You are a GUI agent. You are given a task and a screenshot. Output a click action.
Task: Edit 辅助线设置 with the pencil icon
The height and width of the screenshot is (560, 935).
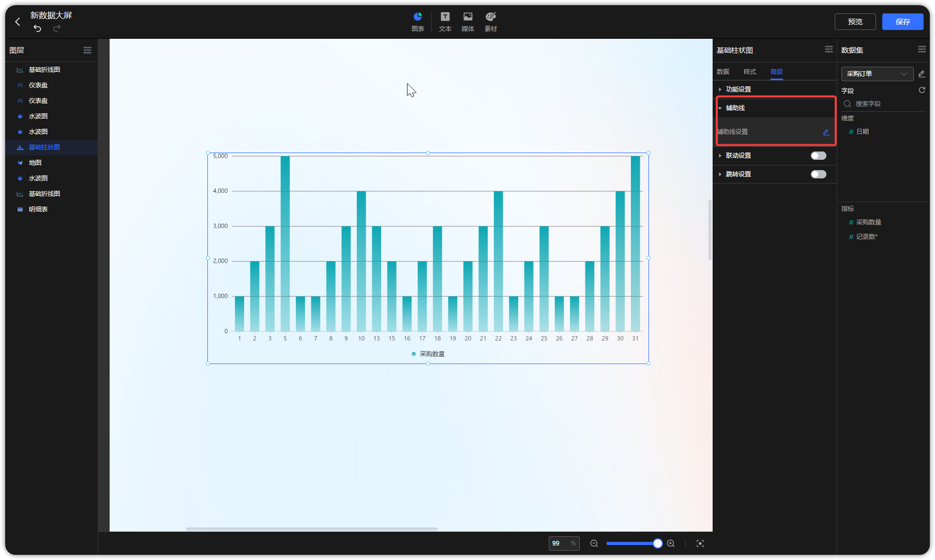(x=826, y=132)
